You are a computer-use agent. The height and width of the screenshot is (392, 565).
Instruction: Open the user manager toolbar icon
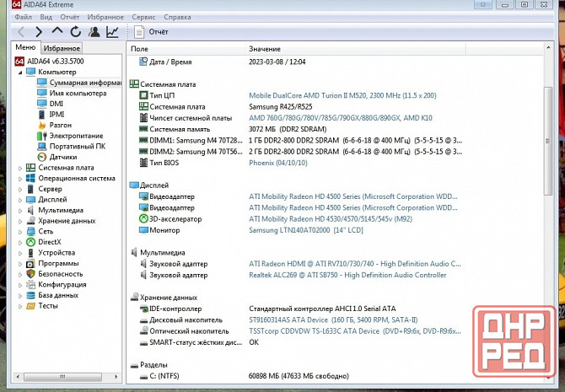click(x=94, y=32)
